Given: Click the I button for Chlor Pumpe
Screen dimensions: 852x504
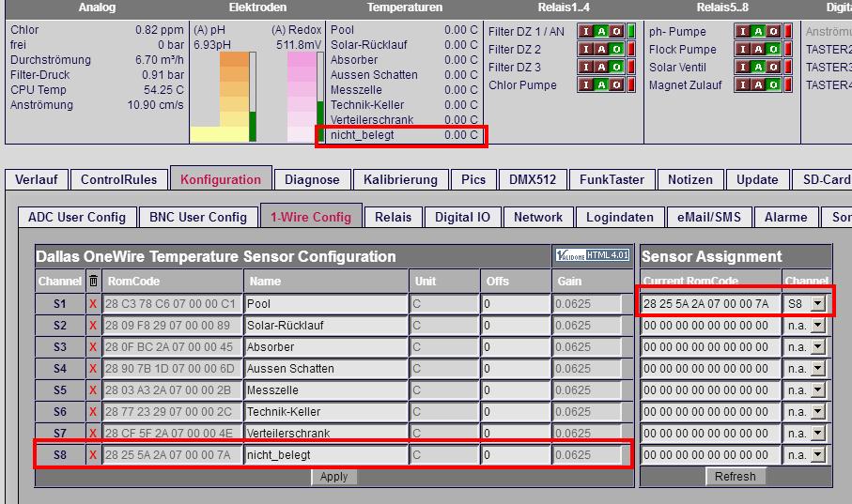Looking at the screenshot, I should (x=586, y=84).
